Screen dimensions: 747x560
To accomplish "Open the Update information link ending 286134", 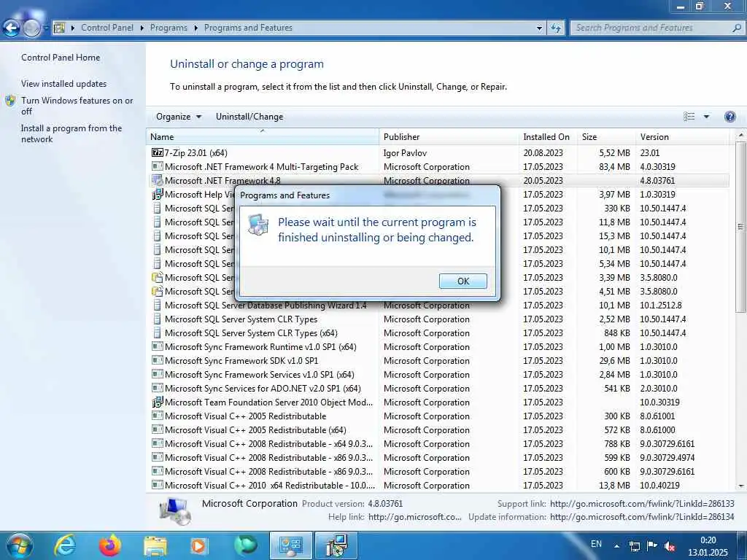I will [642, 517].
